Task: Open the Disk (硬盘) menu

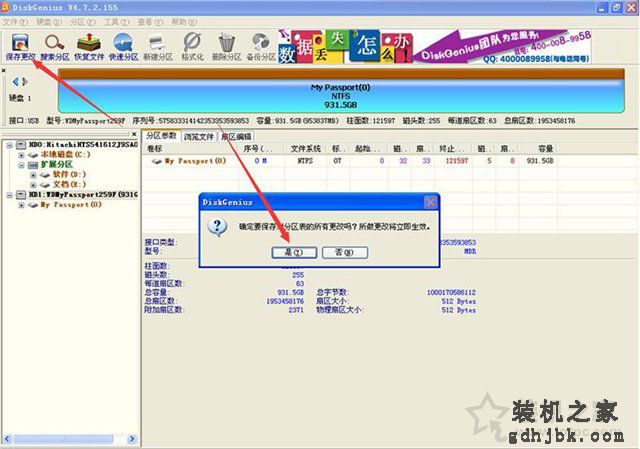Action: 49,22
